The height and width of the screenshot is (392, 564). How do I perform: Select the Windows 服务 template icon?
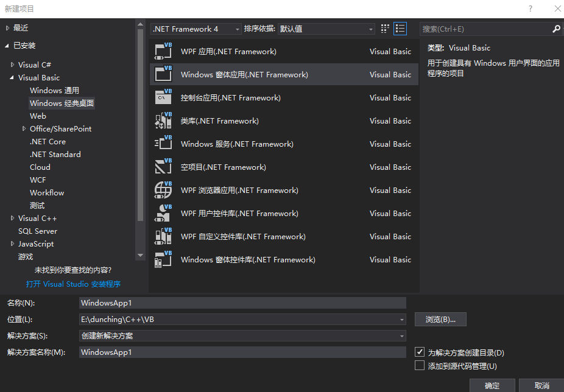(163, 144)
